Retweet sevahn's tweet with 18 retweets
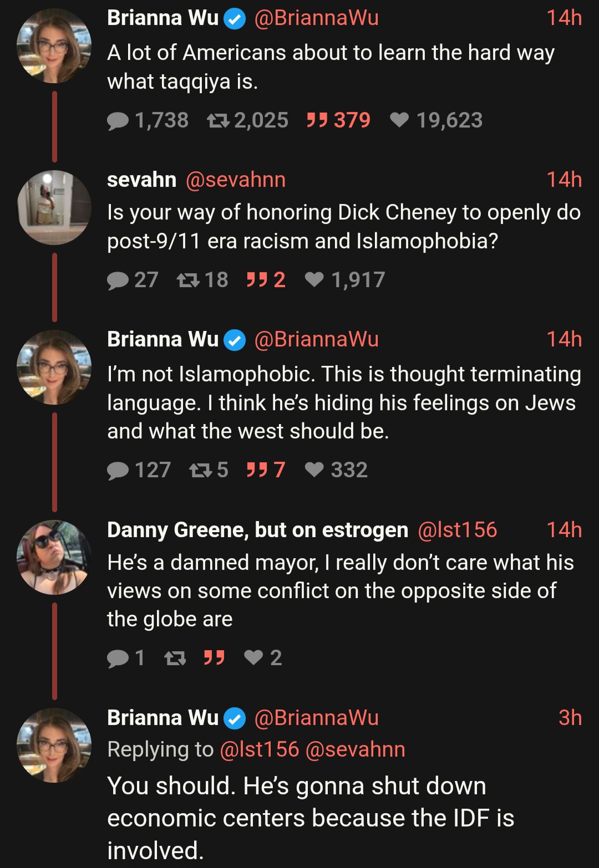The image size is (599, 868). [x=188, y=280]
